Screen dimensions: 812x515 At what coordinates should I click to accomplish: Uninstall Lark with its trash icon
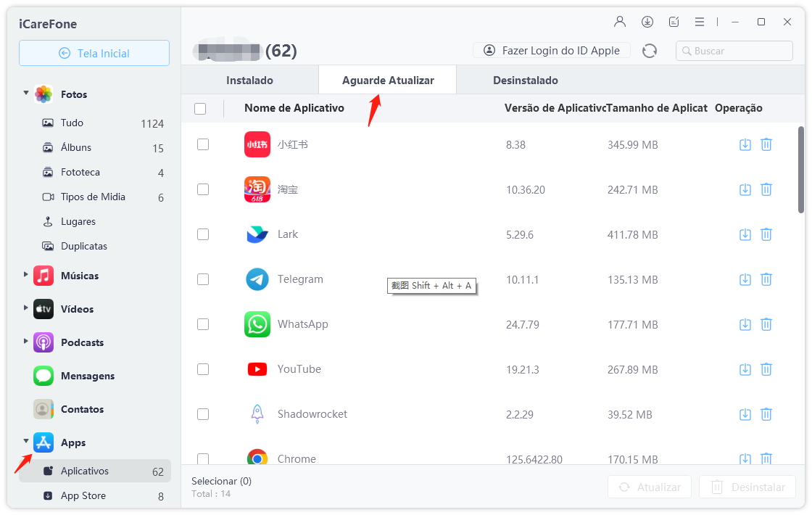pyautogui.click(x=766, y=234)
